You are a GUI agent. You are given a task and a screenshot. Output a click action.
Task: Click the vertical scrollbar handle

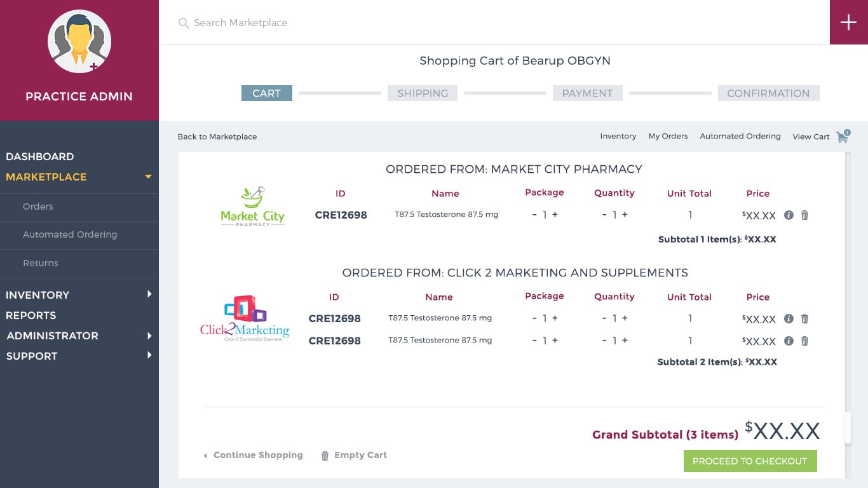pos(847,428)
